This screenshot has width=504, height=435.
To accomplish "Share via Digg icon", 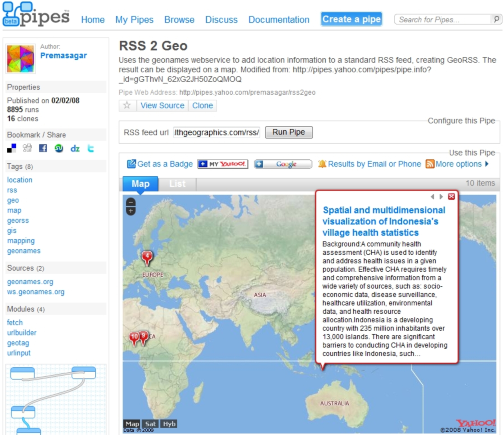I will 27,148.
